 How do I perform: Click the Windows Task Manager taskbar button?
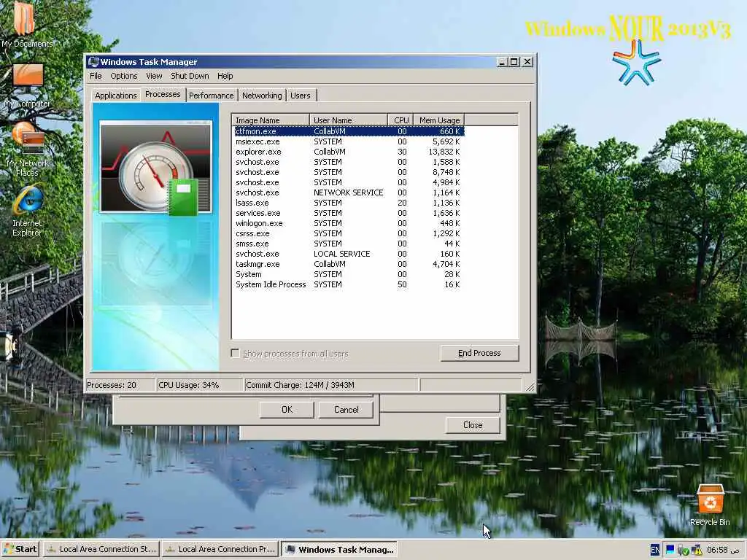click(x=339, y=549)
